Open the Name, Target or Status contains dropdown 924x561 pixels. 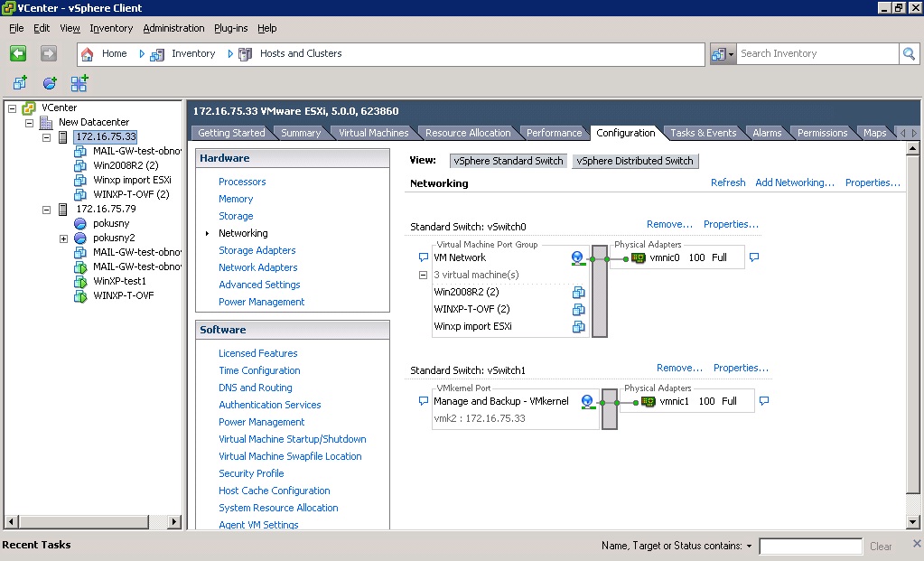(749, 547)
